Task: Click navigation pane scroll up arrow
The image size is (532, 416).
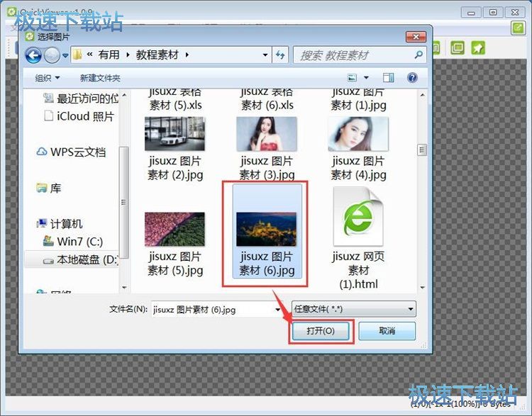Action: pyautogui.click(x=124, y=95)
